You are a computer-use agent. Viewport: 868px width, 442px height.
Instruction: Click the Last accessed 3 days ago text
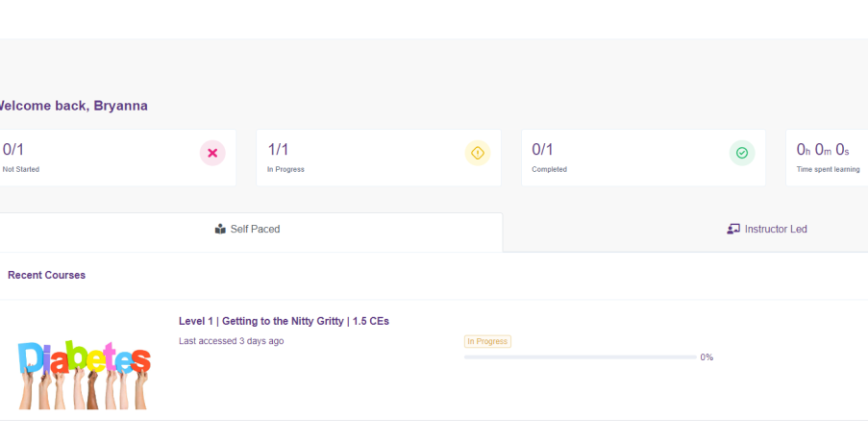[x=231, y=341]
